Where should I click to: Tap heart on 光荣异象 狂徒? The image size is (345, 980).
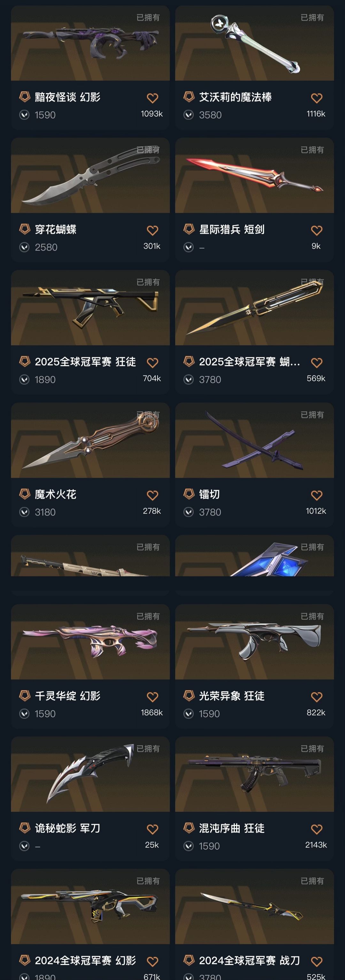pos(317,697)
